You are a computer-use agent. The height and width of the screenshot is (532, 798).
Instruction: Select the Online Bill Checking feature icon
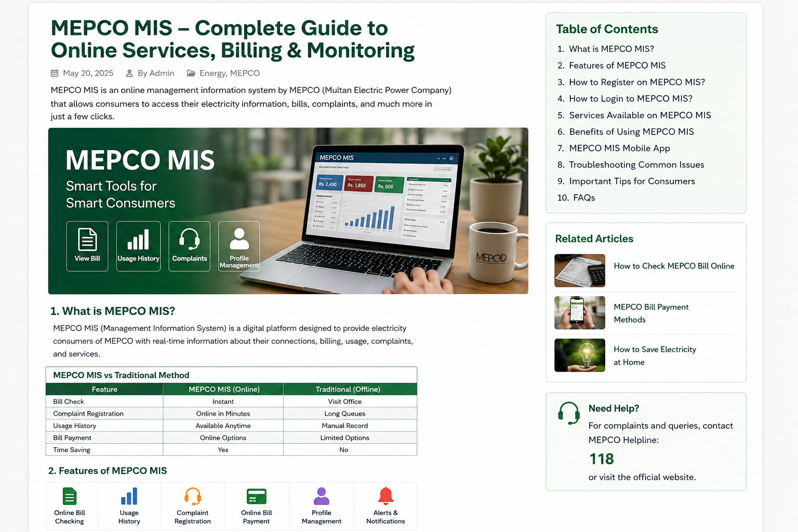tap(70, 497)
